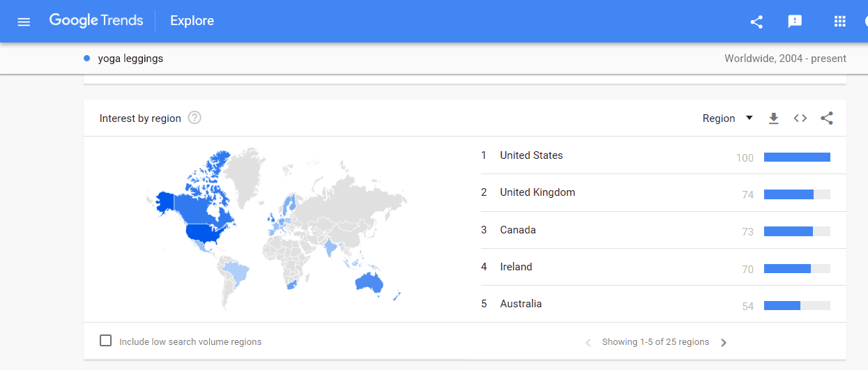Image resolution: width=868 pixels, height=370 pixels.
Task: Select United Kingdom in region list
Action: (x=538, y=192)
